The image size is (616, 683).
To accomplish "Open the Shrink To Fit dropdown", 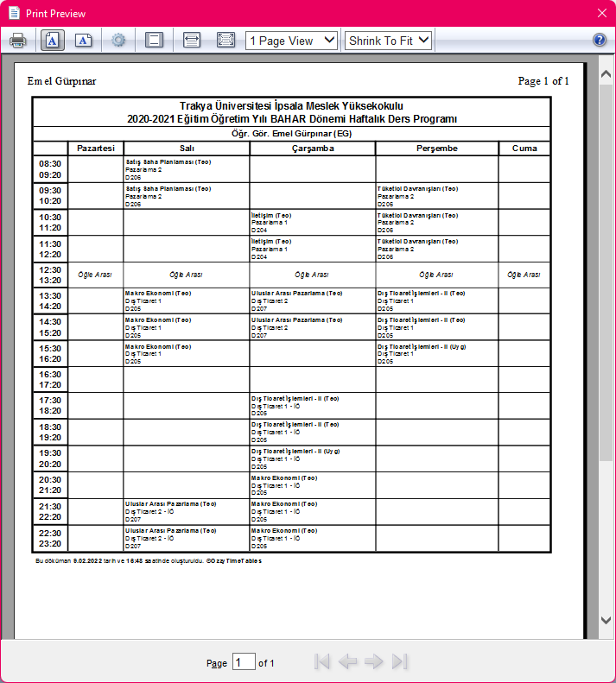I will [388, 41].
